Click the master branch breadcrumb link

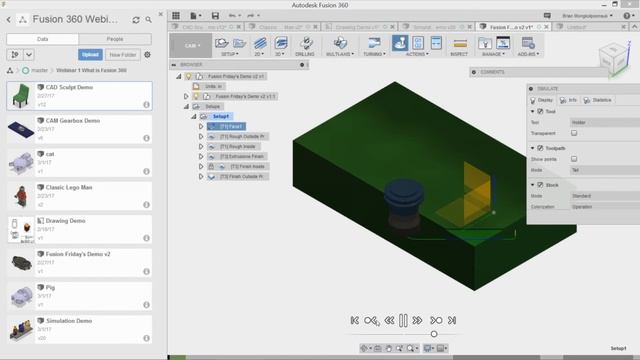(x=40, y=70)
